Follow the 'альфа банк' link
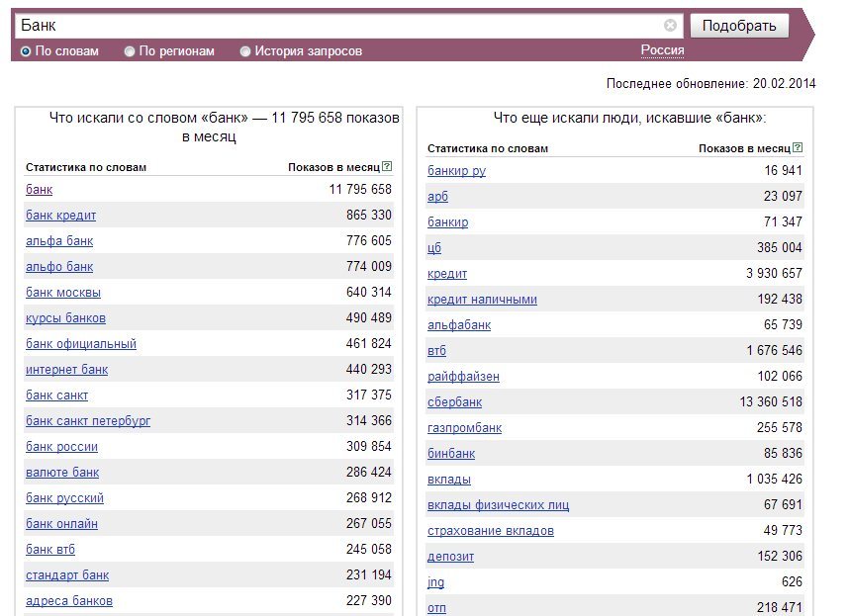Screen dimensions: 850x616 tap(59, 241)
